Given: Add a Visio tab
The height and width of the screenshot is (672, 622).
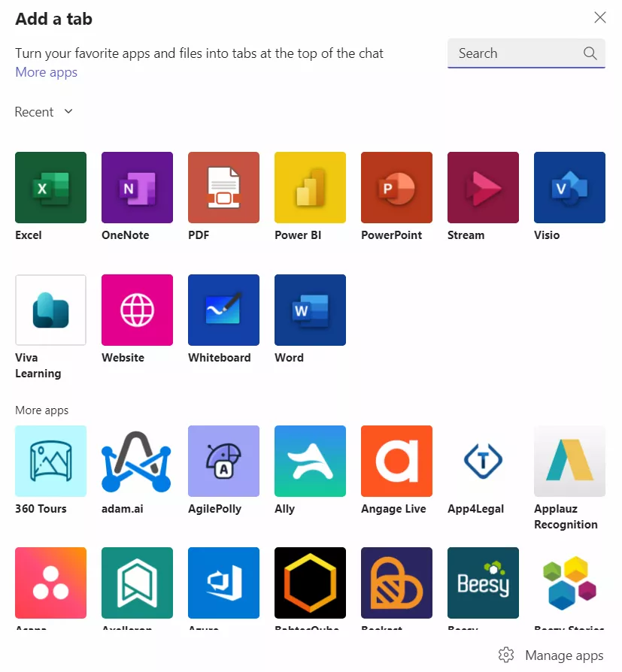Looking at the screenshot, I should (569, 187).
